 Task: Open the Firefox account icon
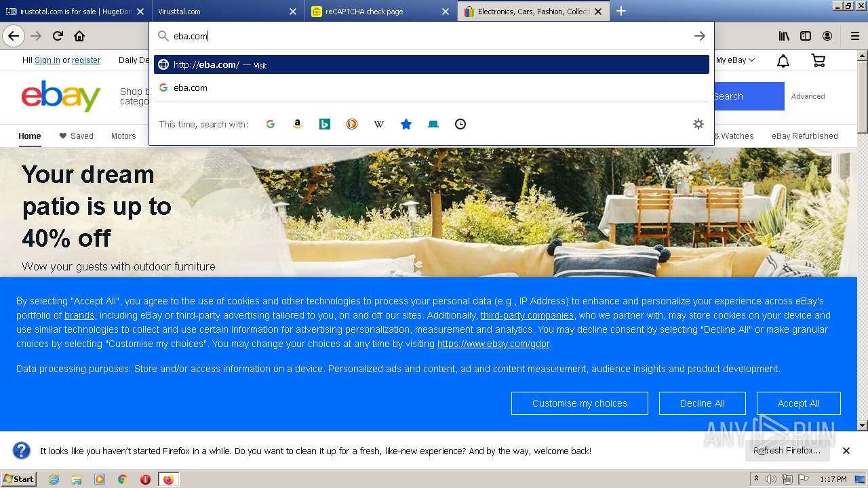point(827,36)
